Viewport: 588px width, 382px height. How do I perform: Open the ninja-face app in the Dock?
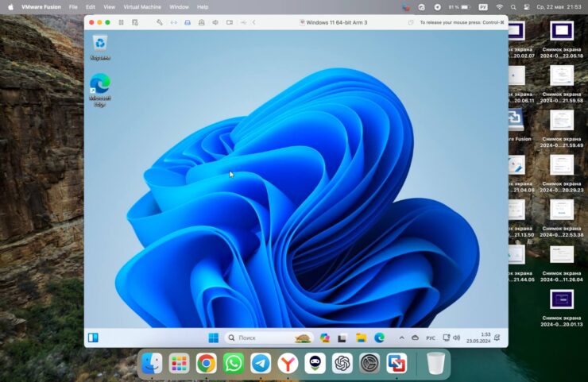[x=315, y=363]
